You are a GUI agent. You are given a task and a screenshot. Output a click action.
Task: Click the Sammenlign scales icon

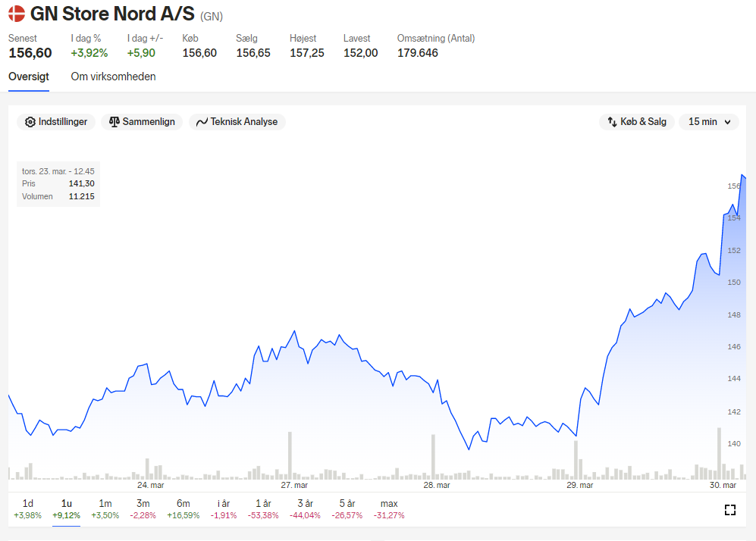114,122
